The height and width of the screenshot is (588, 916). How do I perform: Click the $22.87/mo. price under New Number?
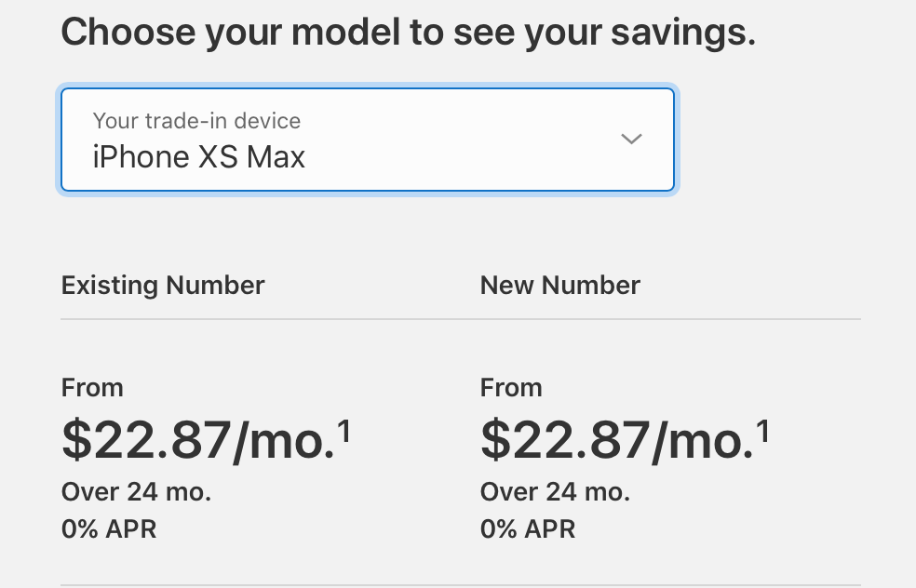coord(616,439)
